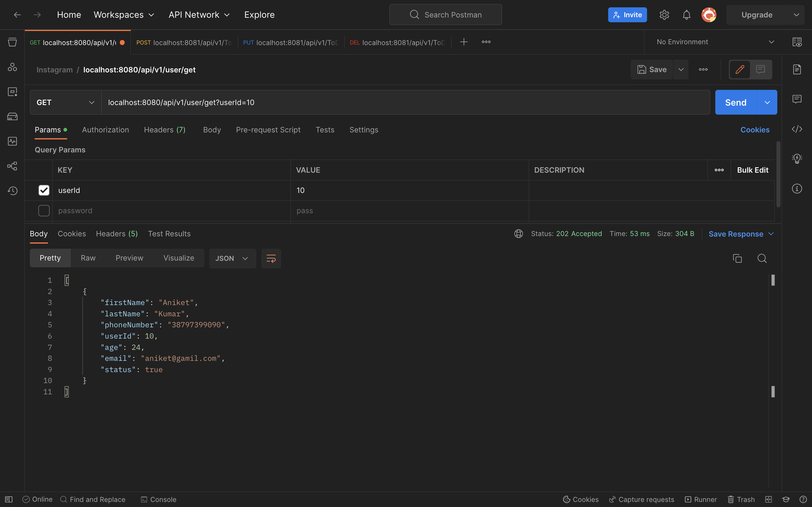812x507 pixels.
Task: Copy response body with copy icon
Action: 737,258
